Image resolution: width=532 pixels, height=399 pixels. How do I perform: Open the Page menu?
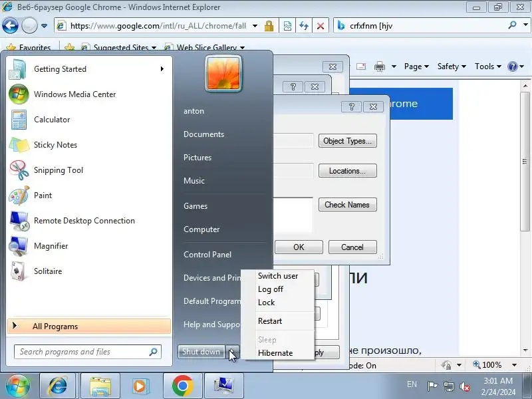(x=416, y=66)
